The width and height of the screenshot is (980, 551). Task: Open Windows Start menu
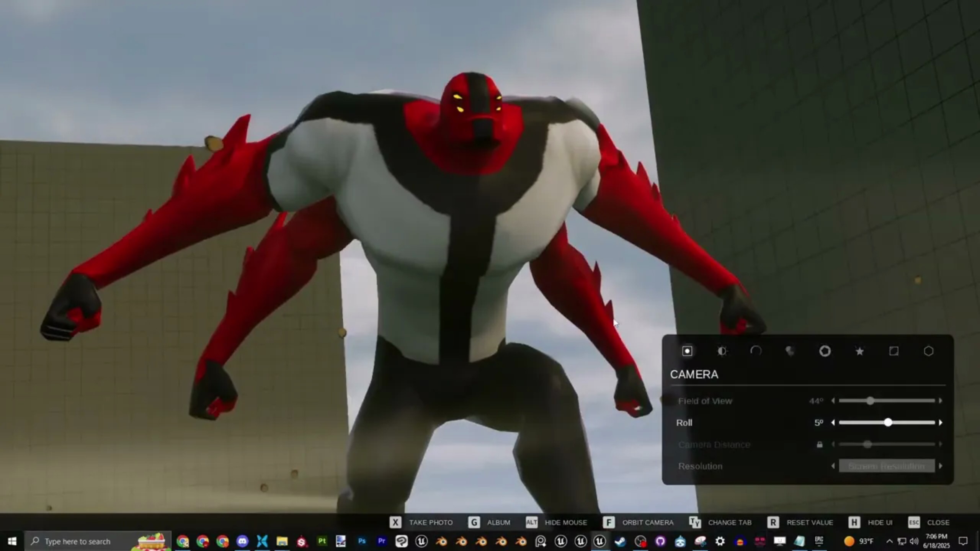(x=12, y=541)
